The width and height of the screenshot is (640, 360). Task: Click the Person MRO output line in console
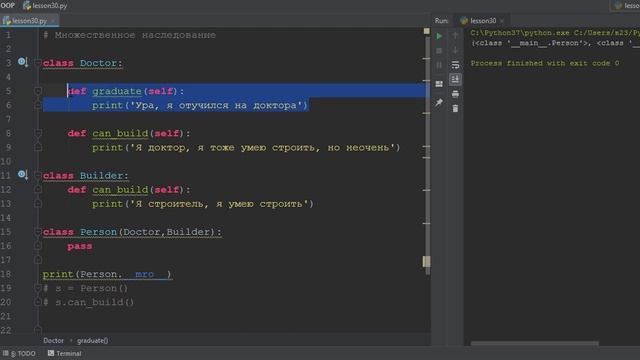(555, 43)
